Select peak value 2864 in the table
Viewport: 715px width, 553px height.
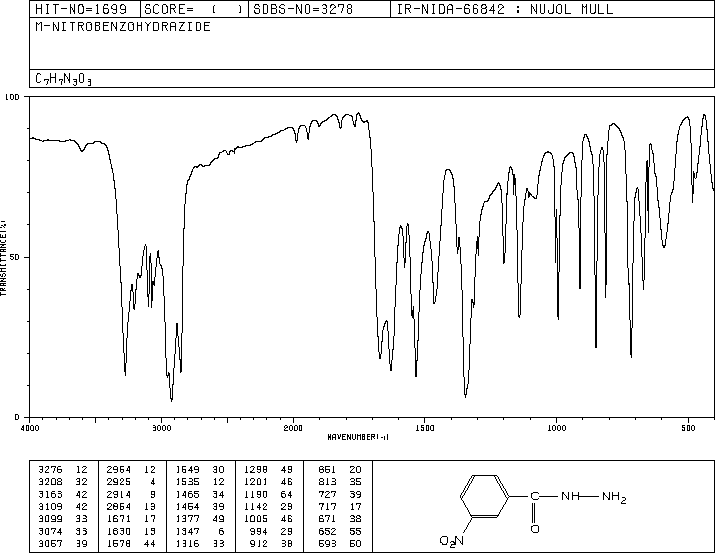(119, 506)
